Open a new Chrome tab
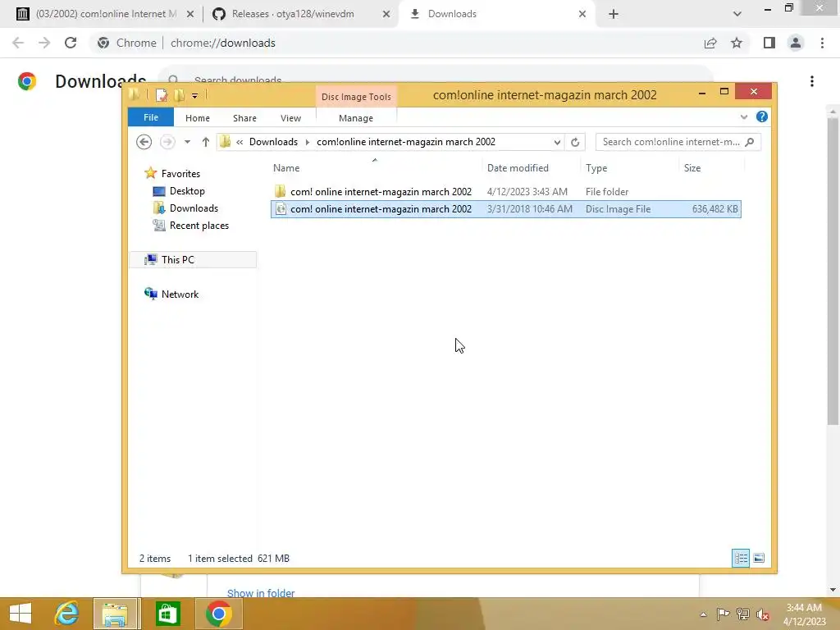Image resolution: width=840 pixels, height=630 pixels. coord(614,15)
